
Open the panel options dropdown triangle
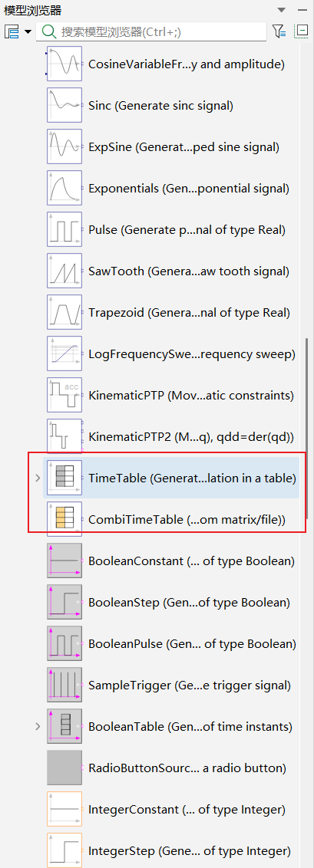tap(281, 10)
